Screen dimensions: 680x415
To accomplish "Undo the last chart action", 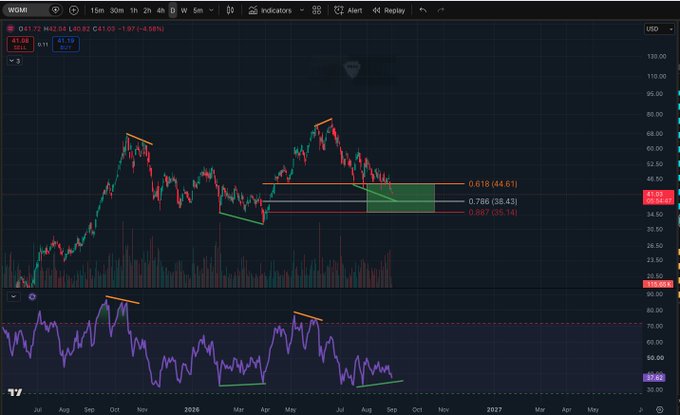I will [x=423, y=10].
